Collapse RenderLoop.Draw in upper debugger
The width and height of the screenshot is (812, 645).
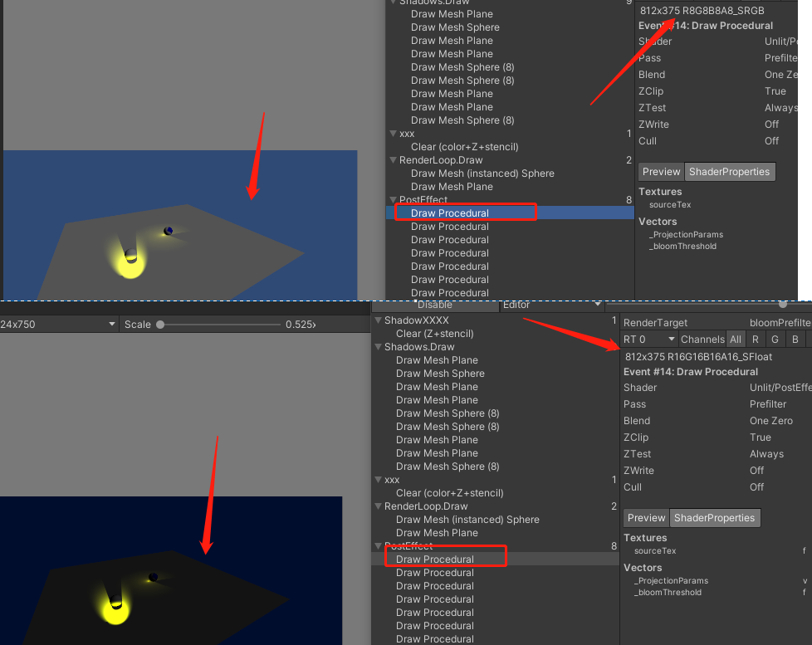point(393,160)
